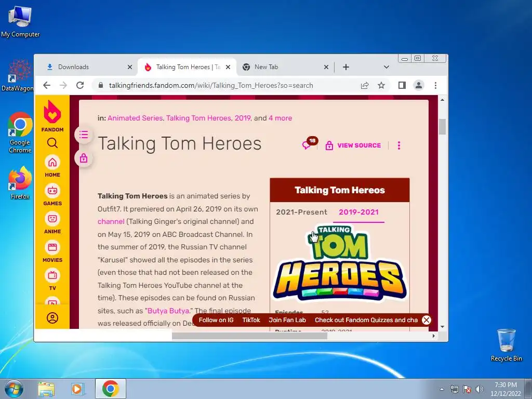
Task: Select the 2019-2021 infobox tab
Action: [x=358, y=212]
